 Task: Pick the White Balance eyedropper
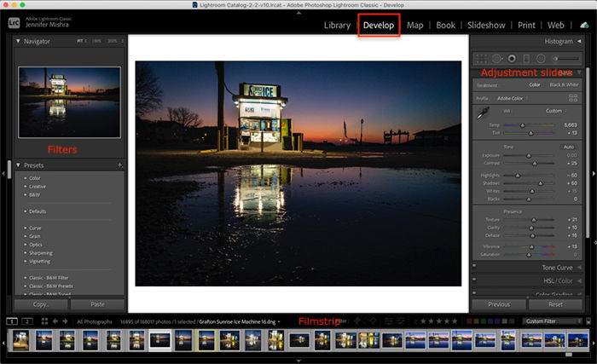click(x=484, y=113)
